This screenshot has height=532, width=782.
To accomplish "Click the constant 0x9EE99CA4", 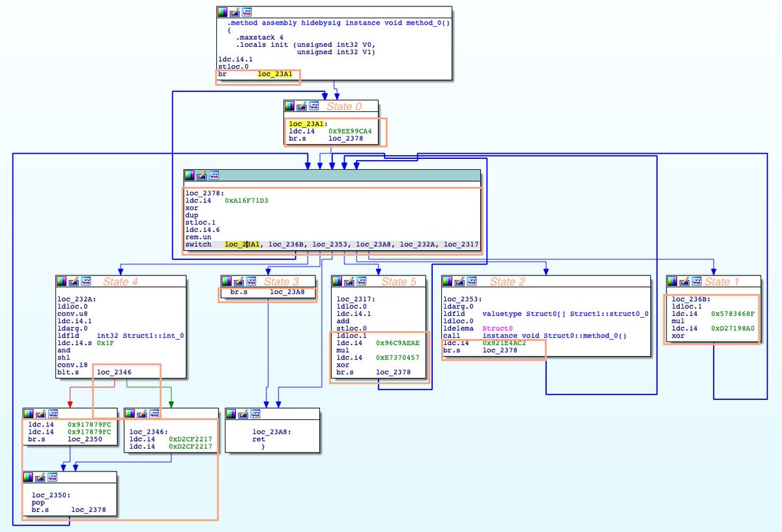I will coord(351,130).
